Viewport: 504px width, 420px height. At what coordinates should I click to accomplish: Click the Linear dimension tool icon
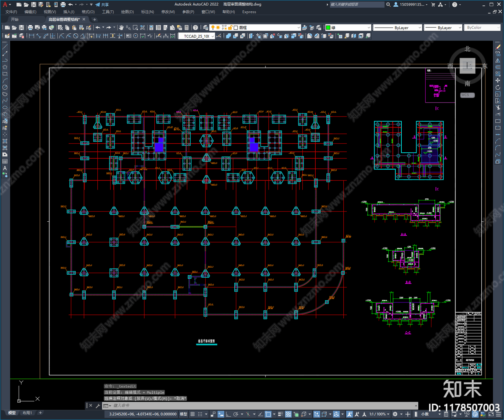coord(31,36)
